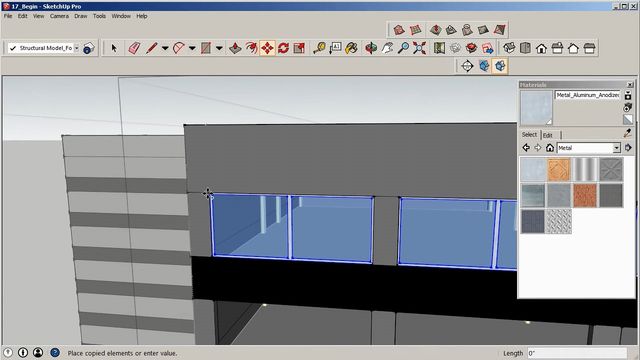The height and width of the screenshot is (360, 640).
Task: Select the sandbox Stamp tool
Action: (x=451, y=30)
